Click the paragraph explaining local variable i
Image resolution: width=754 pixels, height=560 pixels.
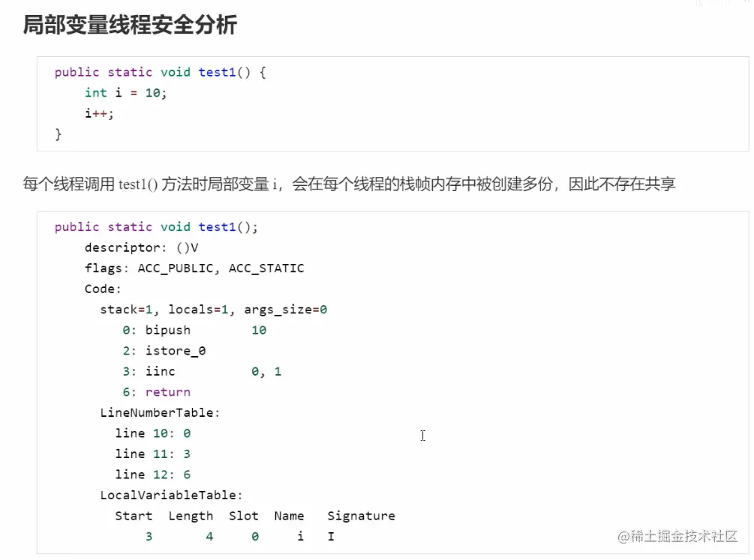[x=349, y=184]
